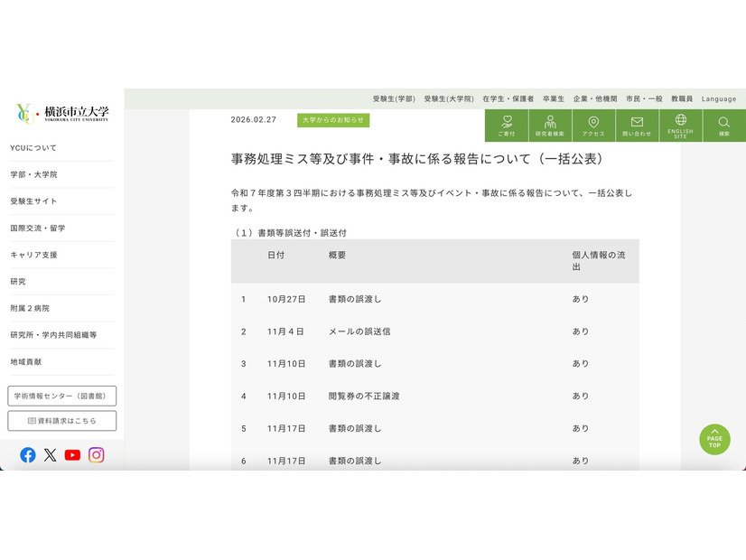This screenshot has height=560, width=746.
Task: Open the Facebook icon in the sidebar
Action: click(x=28, y=454)
